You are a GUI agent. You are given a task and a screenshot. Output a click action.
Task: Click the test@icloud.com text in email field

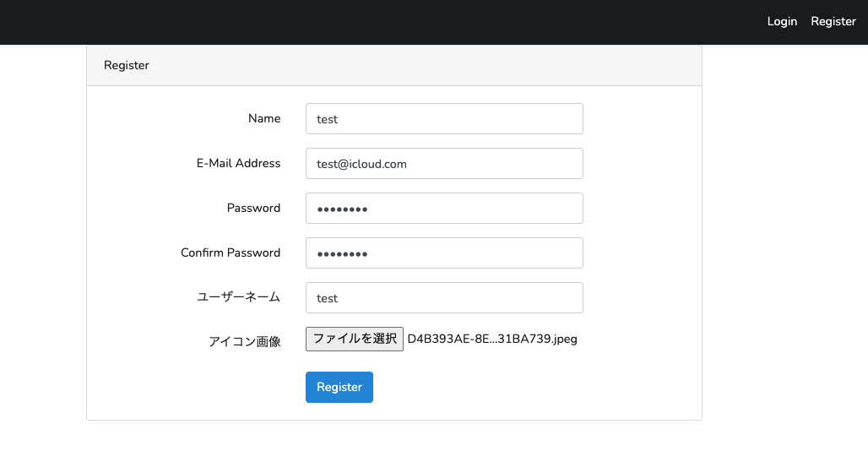(361, 164)
